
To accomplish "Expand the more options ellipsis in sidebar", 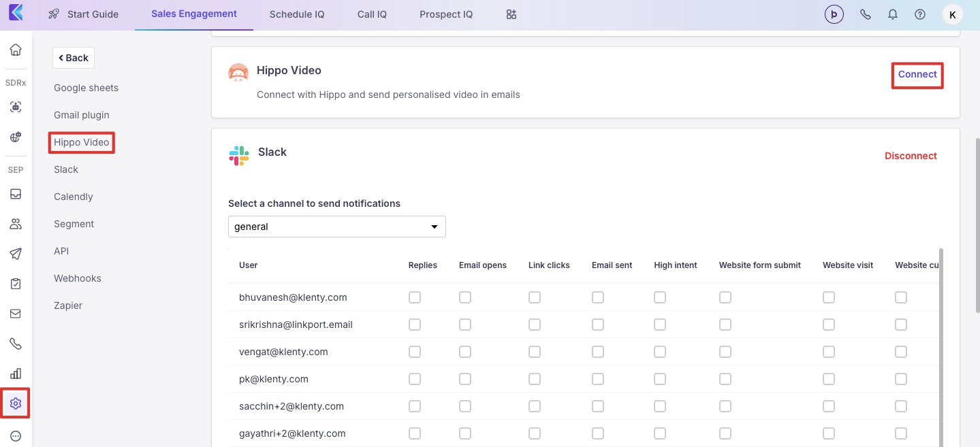I will click(16, 436).
